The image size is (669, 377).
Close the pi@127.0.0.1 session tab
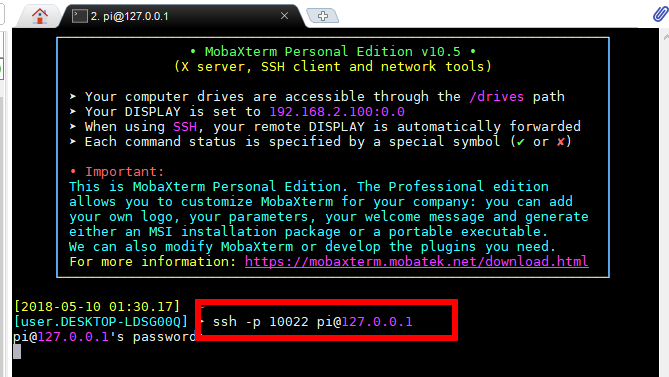284,16
